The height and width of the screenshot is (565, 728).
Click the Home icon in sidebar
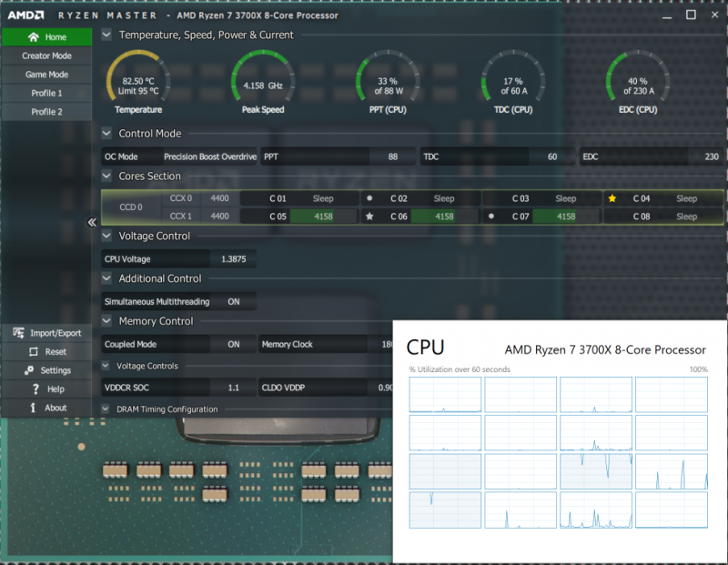pos(33,37)
